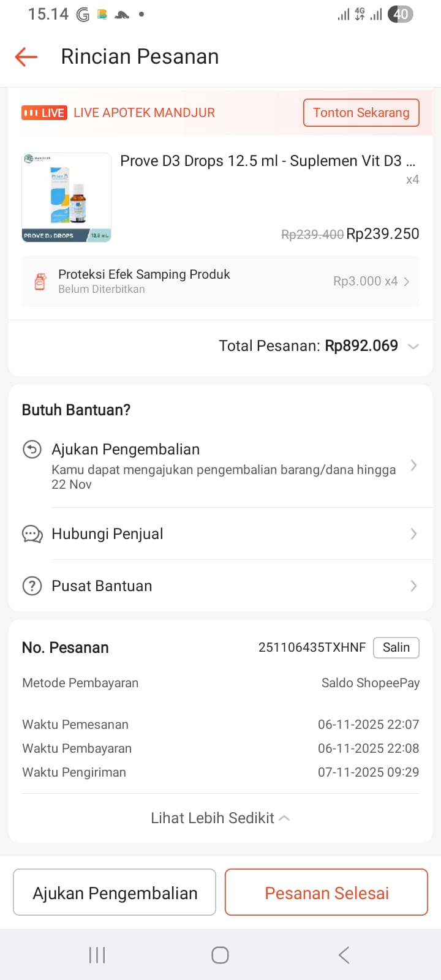Tap the orange back arrow icon
The width and height of the screenshot is (441, 980).
(x=26, y=57)
